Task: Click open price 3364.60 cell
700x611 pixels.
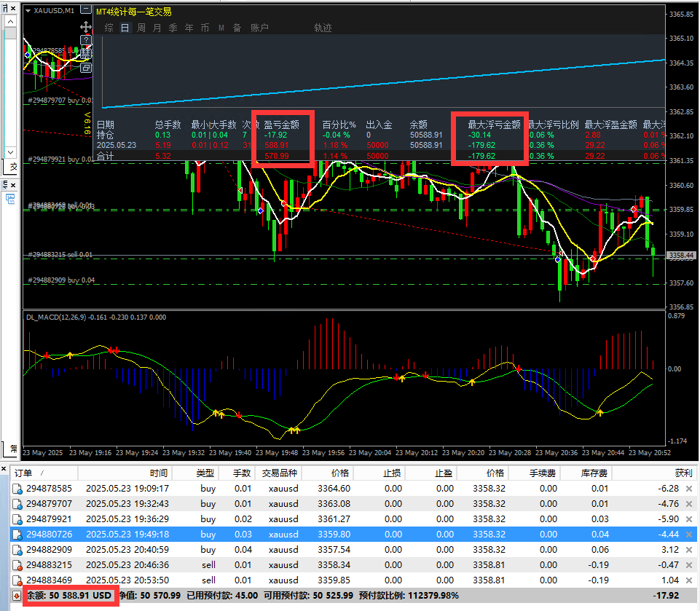Action: (334, 489)
